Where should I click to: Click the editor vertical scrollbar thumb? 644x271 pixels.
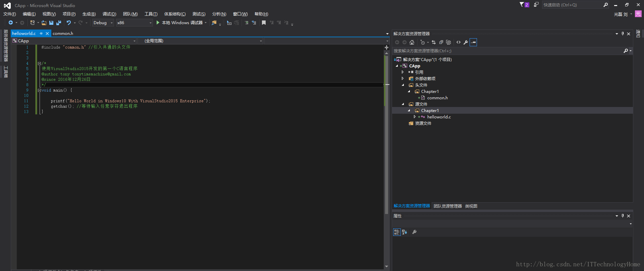pos(386,134)
